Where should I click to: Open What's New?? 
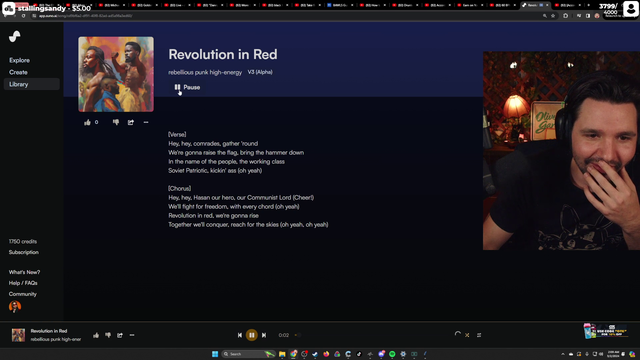click(x=24, y=272)
